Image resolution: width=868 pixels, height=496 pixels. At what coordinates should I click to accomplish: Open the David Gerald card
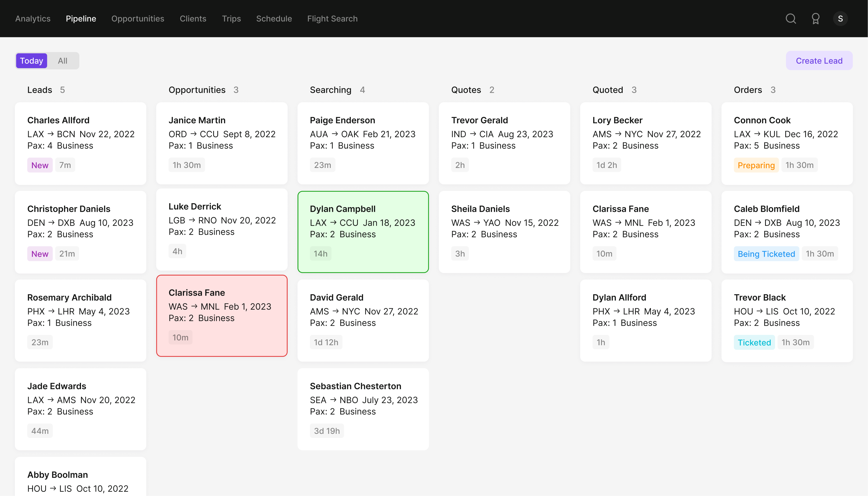click(363, 320)
